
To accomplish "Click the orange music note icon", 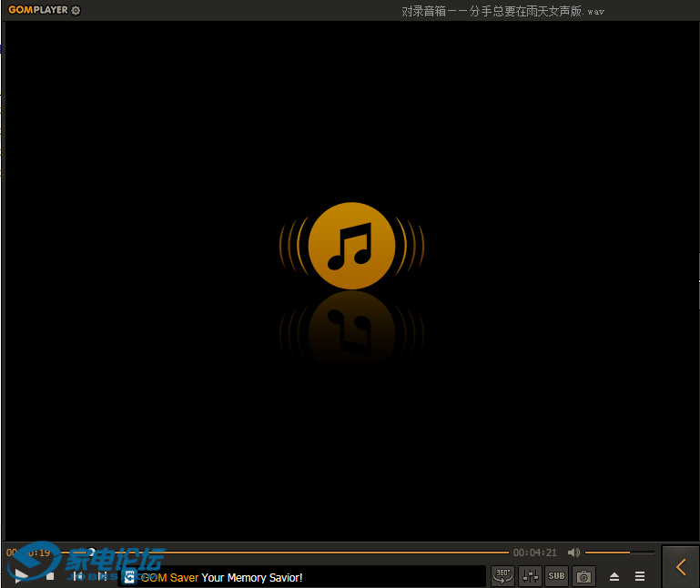I will [351, 246].
